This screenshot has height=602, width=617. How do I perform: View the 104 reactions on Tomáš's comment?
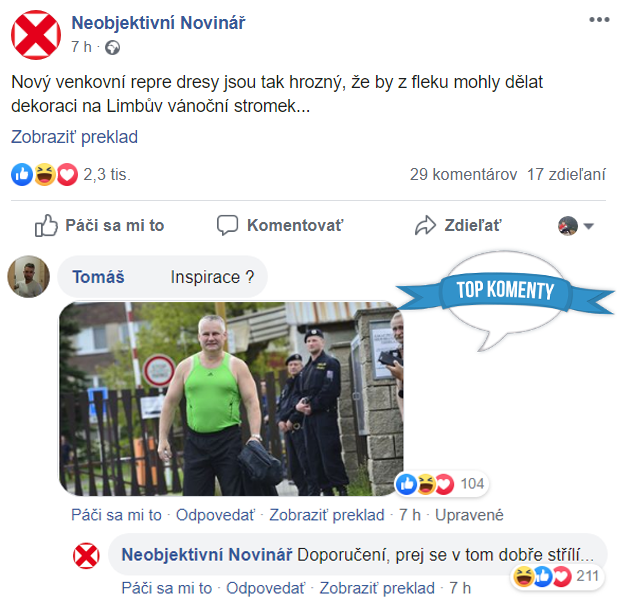(x=442, y=484)
